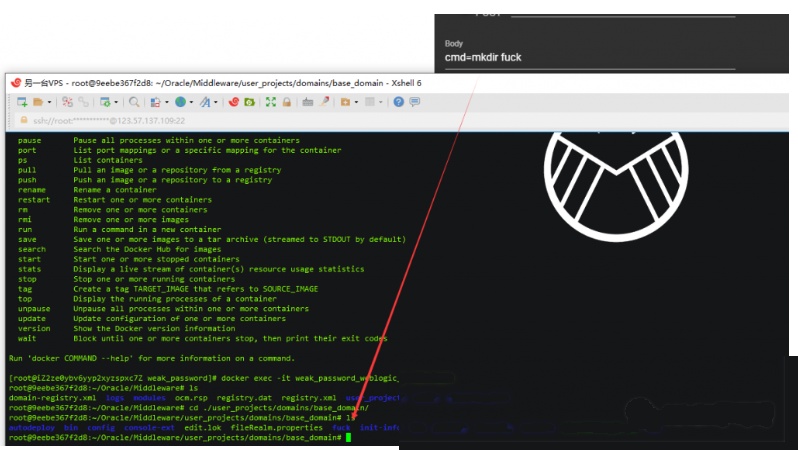
Task: Click 'ocm.rsp' in the terminal output
Action: pos(191,398)
